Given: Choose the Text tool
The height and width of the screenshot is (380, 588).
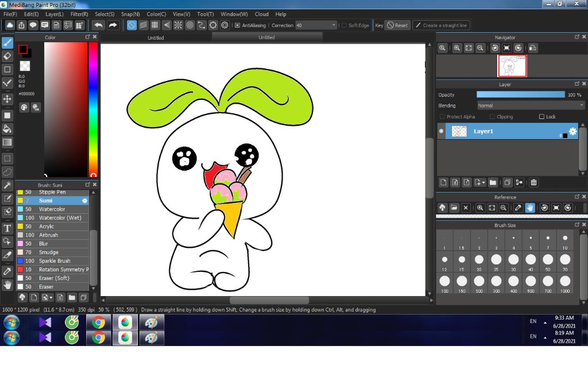Looking at the screenshot, I should tap(7, 228).
